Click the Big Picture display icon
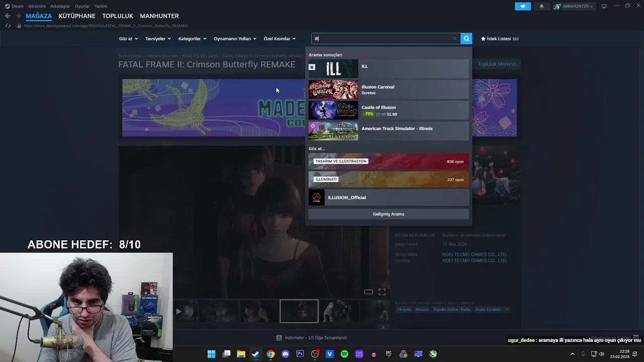The height and width of the screenshot is (362, 644). pos(604,6)
